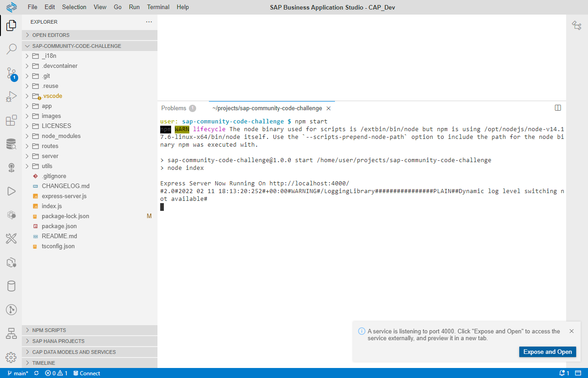Click the sync changes status bar icon
588x378 pixels.
(36, 373)
